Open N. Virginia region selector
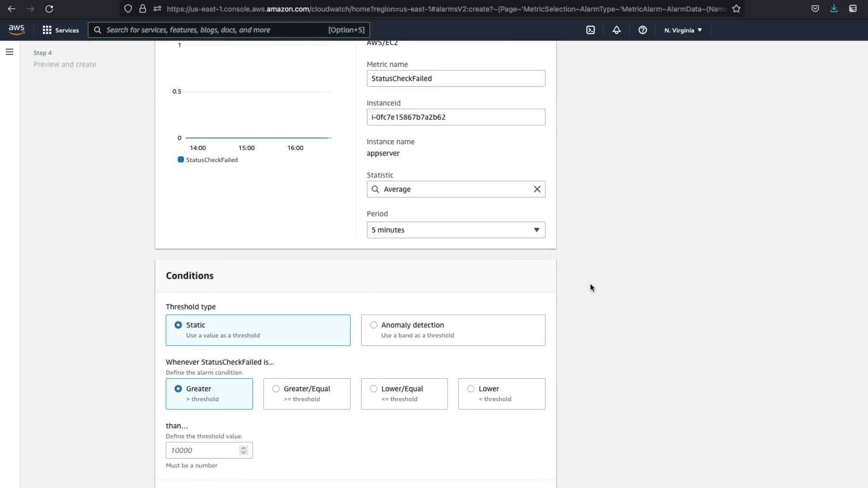This screenshot has width=868, height=488. pyautogui.click(x=683, y=30)
